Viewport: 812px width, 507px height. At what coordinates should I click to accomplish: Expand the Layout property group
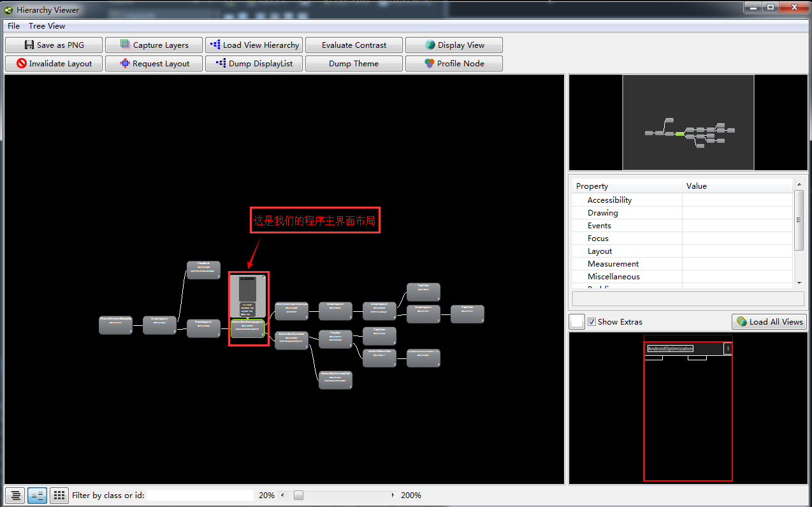600,251
